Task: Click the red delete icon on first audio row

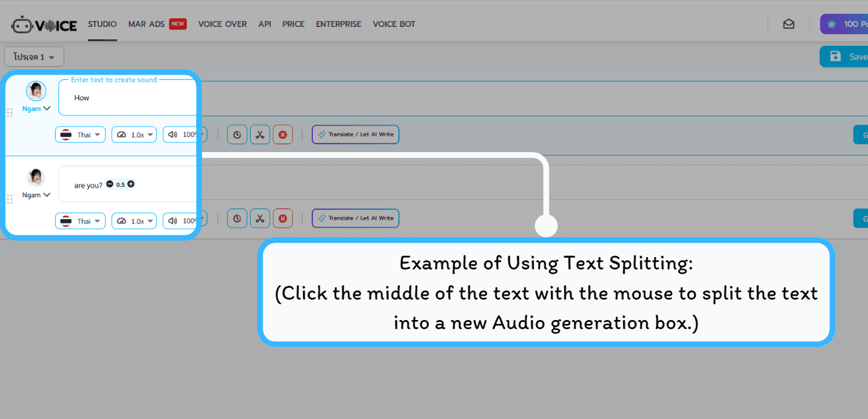Action: point(283,134)
